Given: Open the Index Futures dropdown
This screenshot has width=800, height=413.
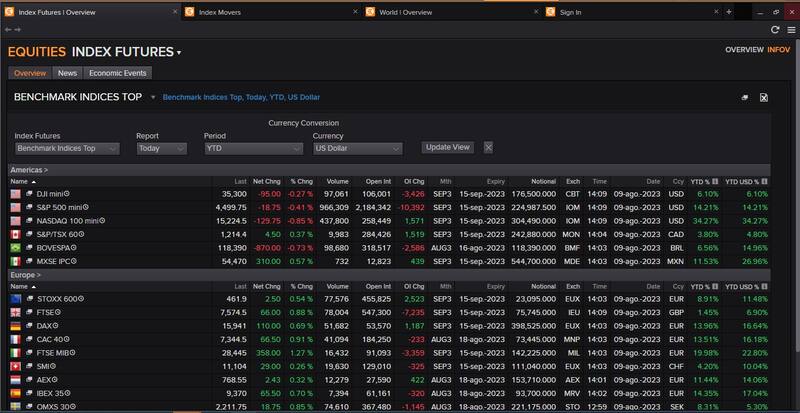Looking at the screenshot, I should tap(67, 148).
